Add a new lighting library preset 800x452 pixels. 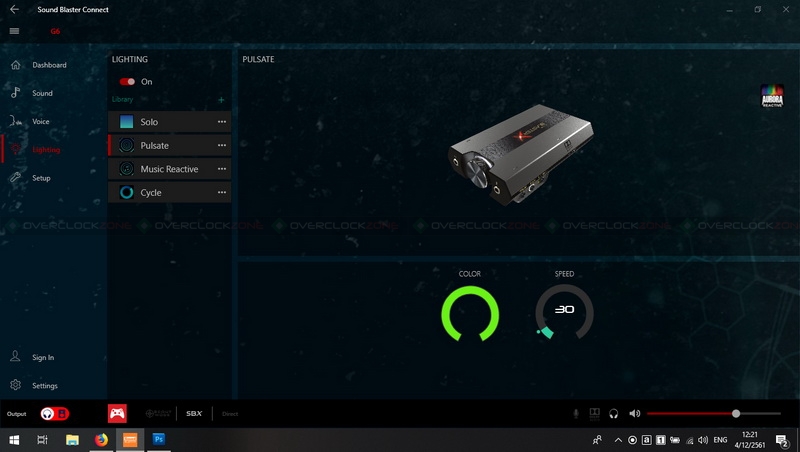click(x=221, y=100)
